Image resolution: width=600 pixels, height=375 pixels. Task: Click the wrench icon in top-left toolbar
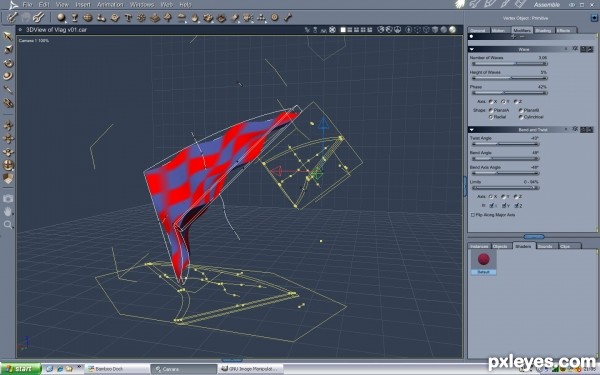38,17
